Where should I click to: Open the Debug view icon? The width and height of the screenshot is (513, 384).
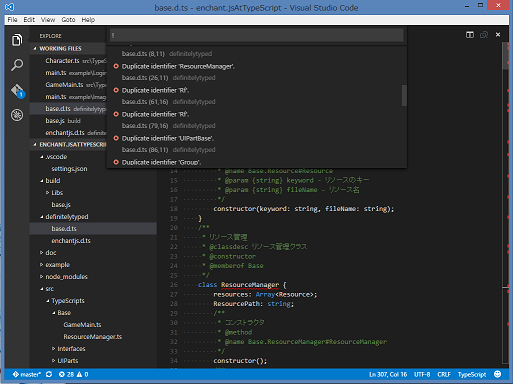coord(17,115)
